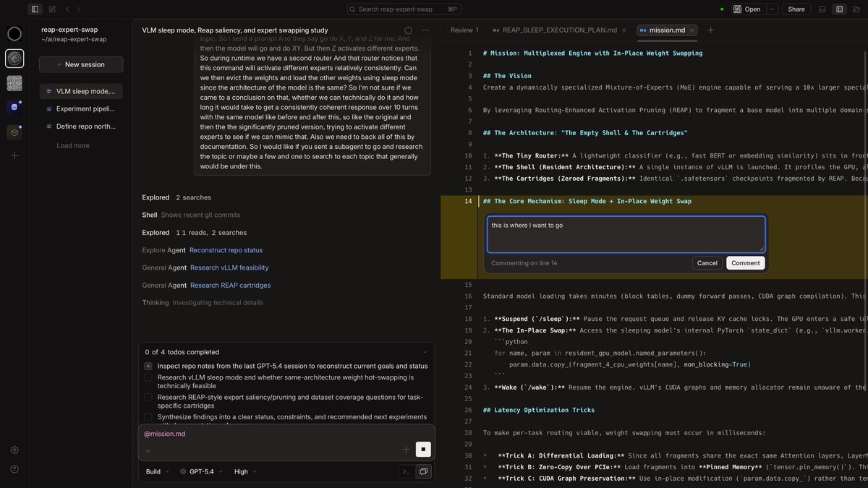The image size is (868, 488).
Task: Expand 'Explored 2 searches' step
Action: coord(176,197)
